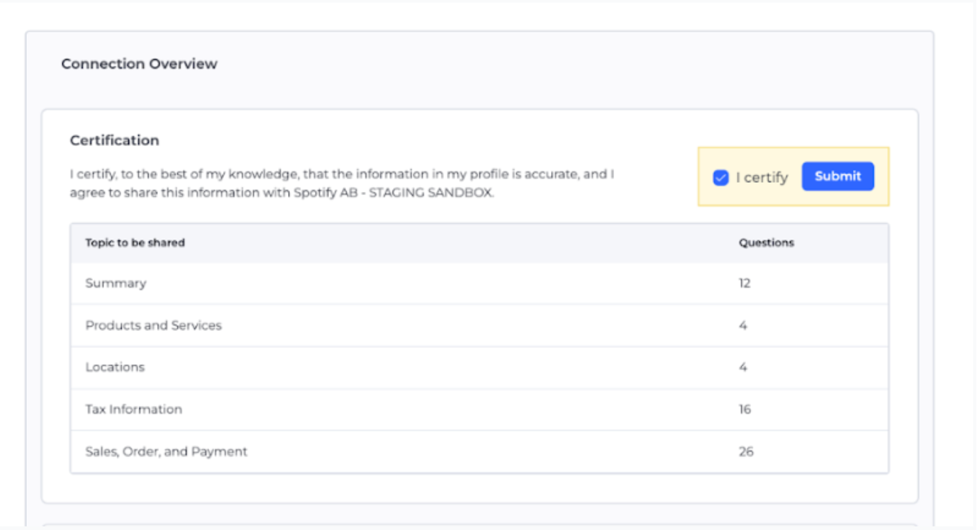Click the question count 16 for Tax Information

(x=744, y=410)
